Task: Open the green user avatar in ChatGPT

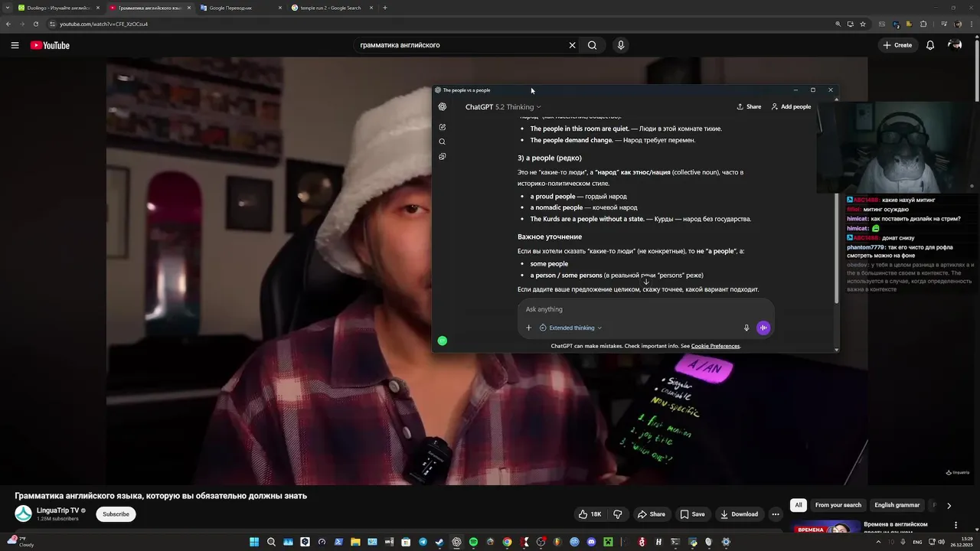Action: (443, 341)
